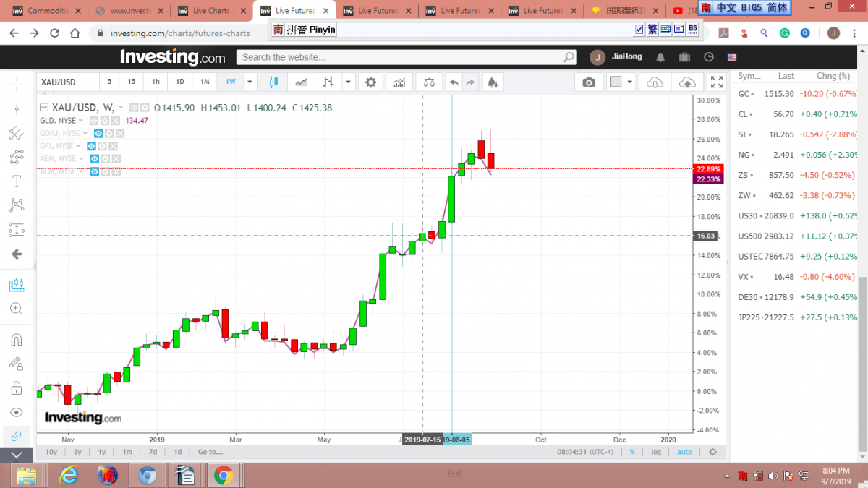Collapse the XAU/USD legend expander
This screenshot has height=488, width=868.
coord(44,108)
